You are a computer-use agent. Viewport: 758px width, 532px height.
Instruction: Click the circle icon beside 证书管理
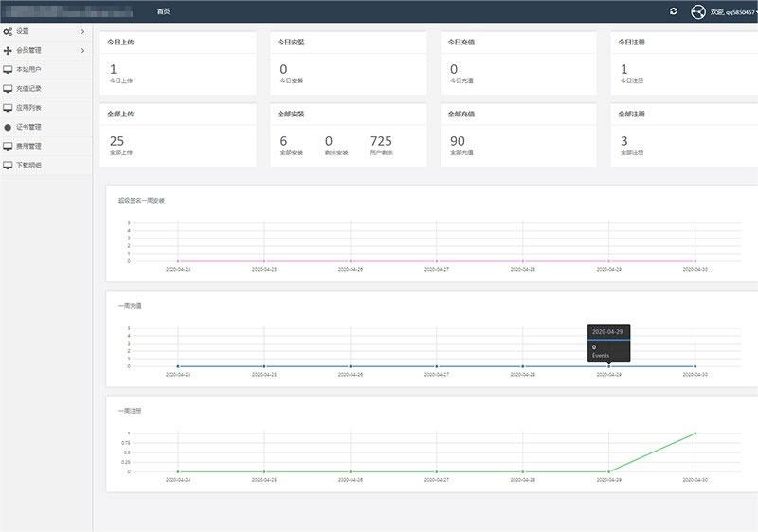pyautogui.click(x=8, y=127)
